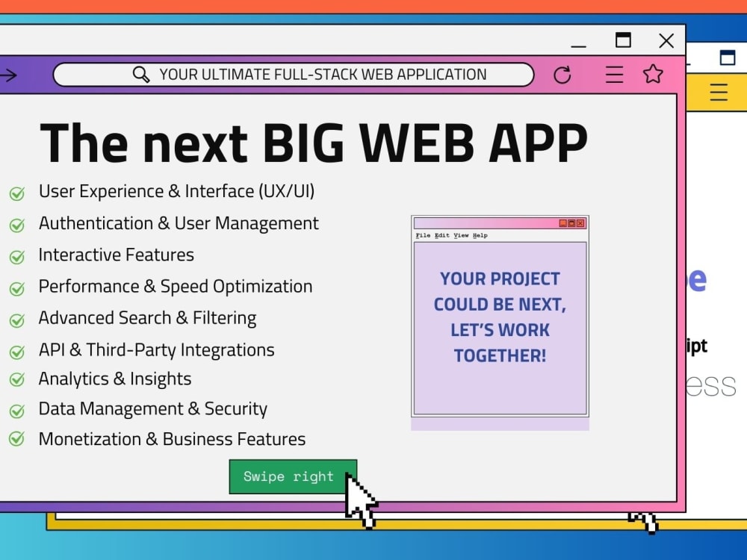Viewport: 747px width, 560px height.
Task: Open File menu in the small window
Action: tap(423, 235)
